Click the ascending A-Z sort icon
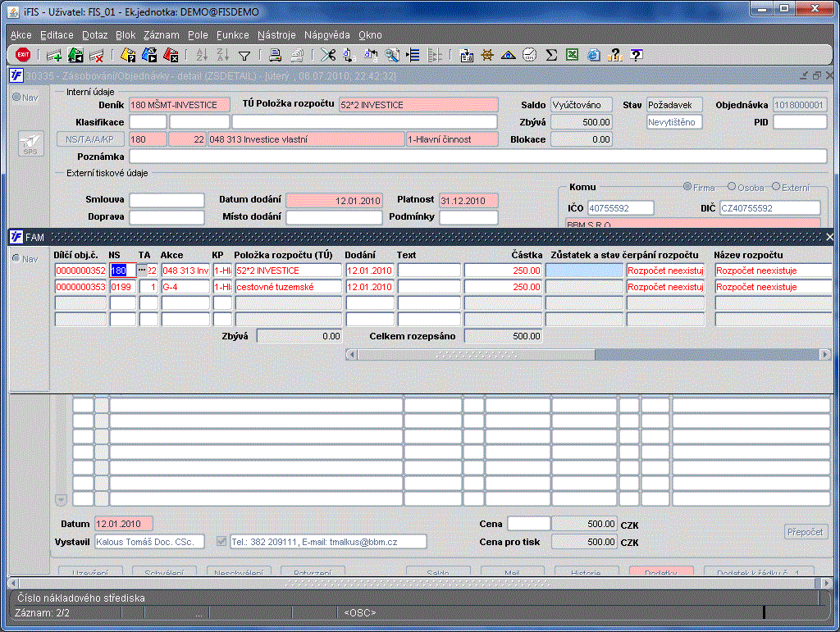The width and height of the screenshot is (840, 632). (x=202, y=56)
